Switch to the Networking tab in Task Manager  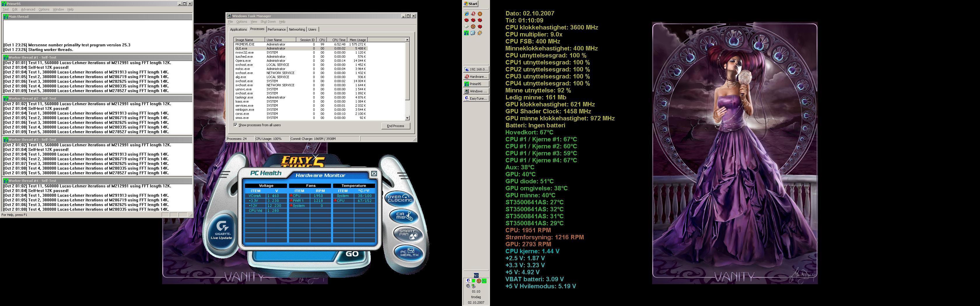pos(297,29)
